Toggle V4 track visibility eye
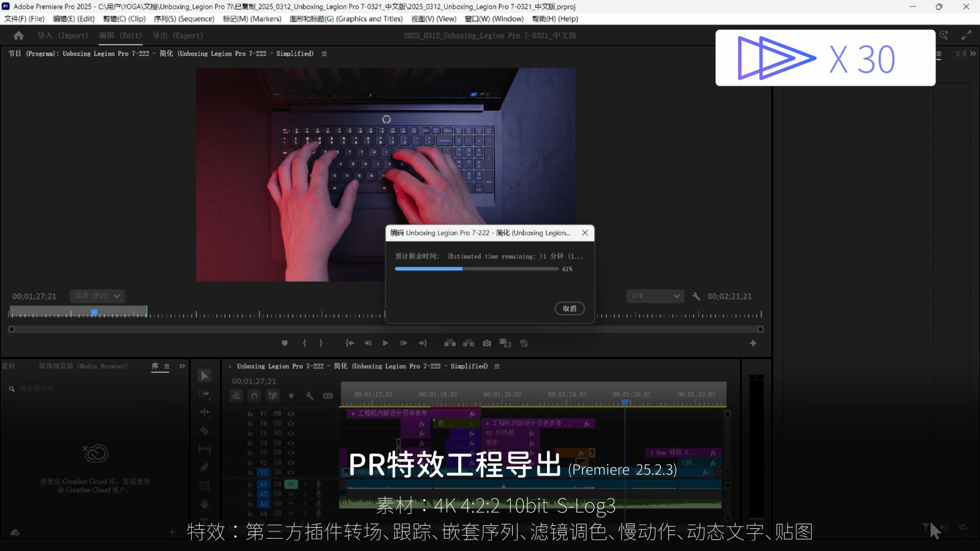This screenshot has height=551, width=980. click(x=291, y=443)
